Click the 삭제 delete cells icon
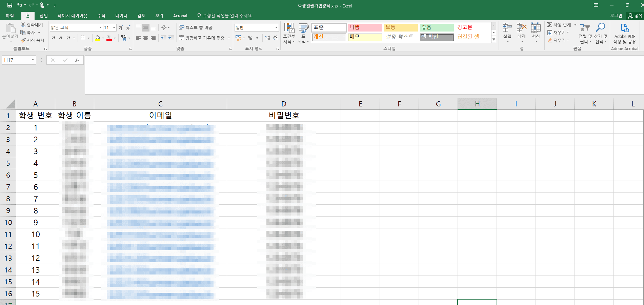The image size is (644, 305). [x=521, y=33]
